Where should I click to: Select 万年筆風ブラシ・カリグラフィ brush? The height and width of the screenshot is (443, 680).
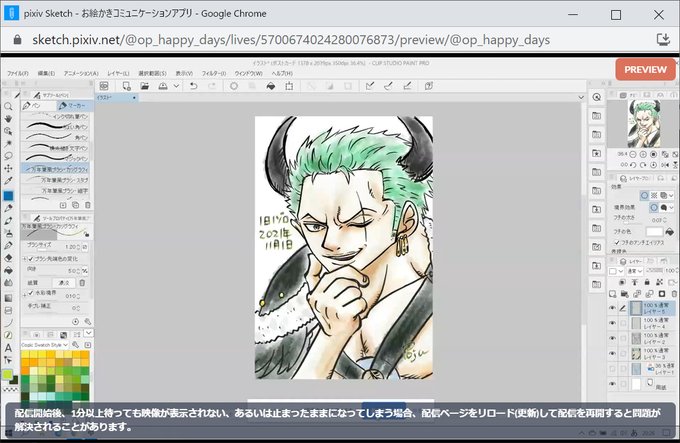point(56,169)
